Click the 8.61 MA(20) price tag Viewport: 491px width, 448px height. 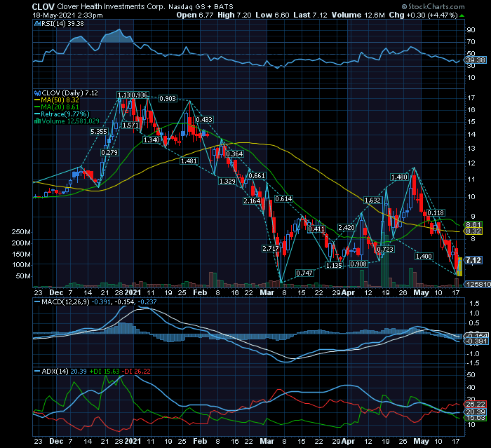click(x=473, y=225)
